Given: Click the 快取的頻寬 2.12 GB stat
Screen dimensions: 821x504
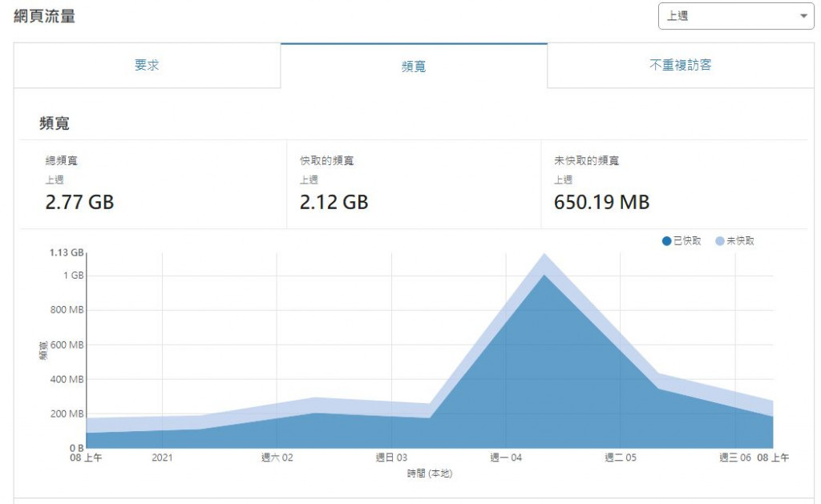Looking at the screenshot, I should pyautogui.click(x=334, y=202).
